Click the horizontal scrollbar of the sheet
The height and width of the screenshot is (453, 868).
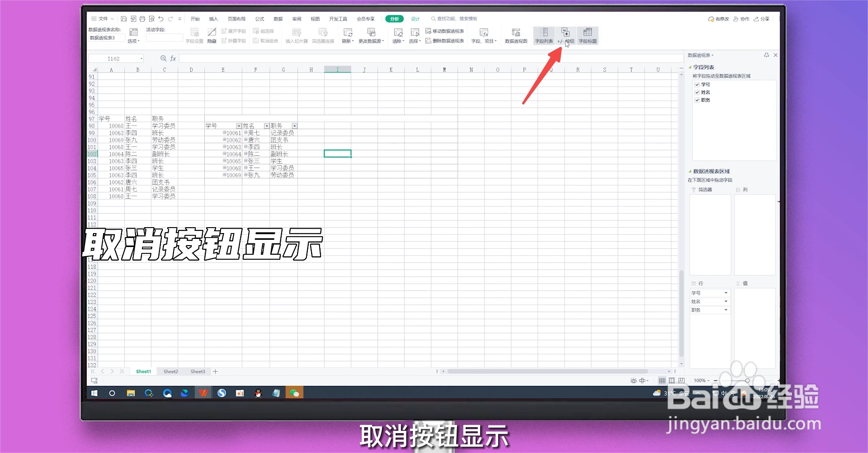coord(547,372)
